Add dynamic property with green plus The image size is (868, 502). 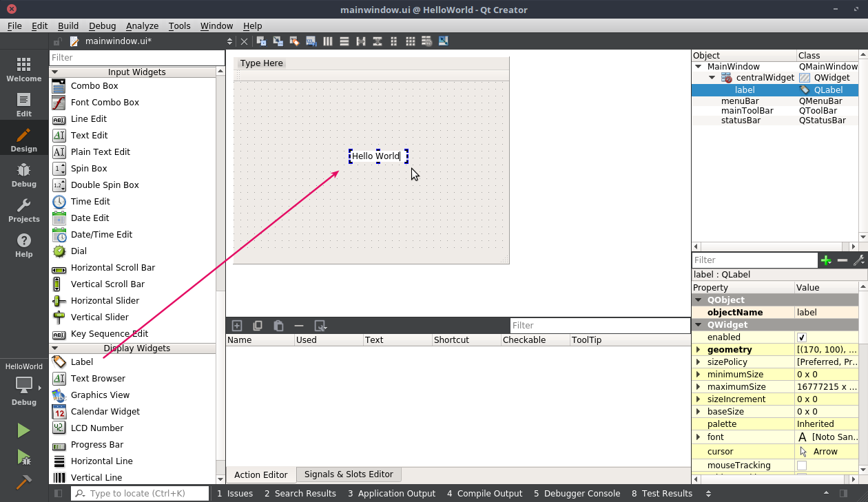[825, 260]
